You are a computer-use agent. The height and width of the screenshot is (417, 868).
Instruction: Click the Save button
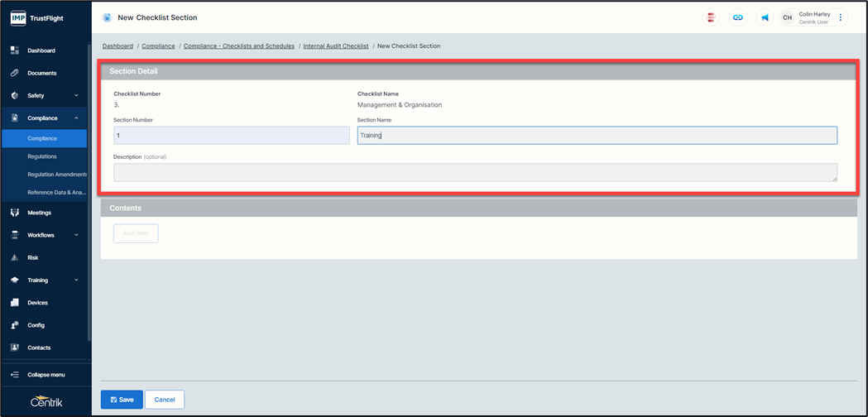coord(122,400)
